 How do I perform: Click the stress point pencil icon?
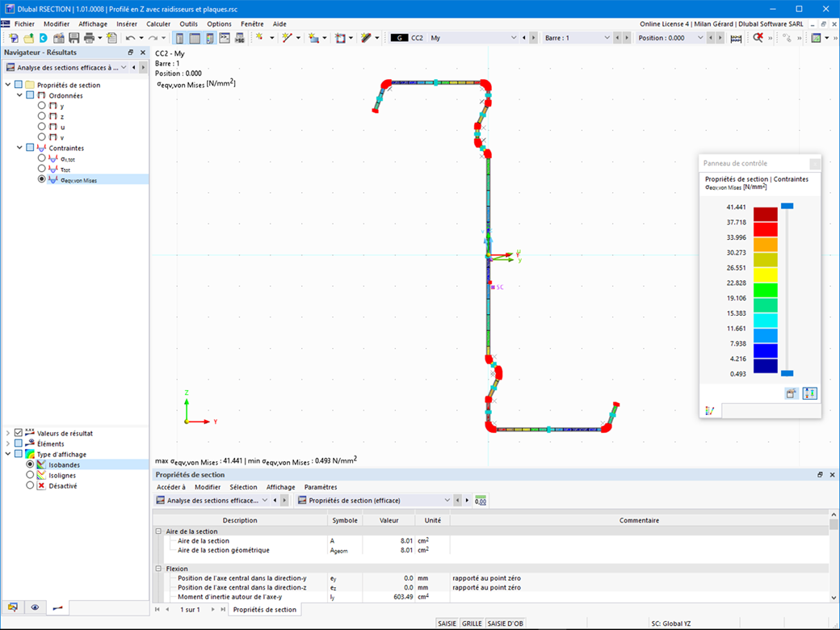[x=366, y=37]
